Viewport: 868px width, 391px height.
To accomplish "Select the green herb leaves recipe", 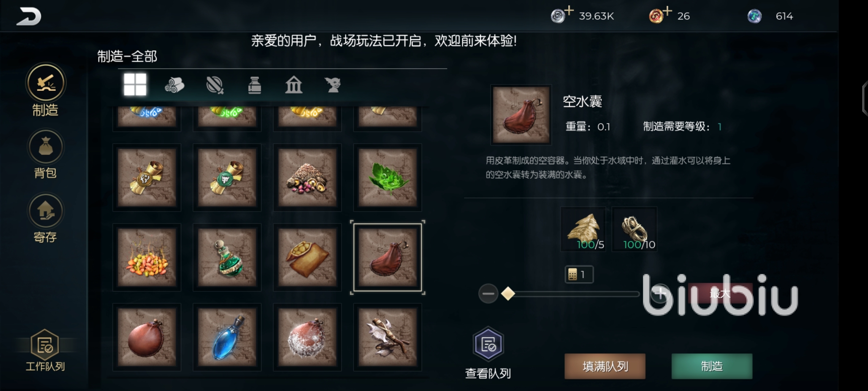I will pyautogui.click(x=387, y=177).
